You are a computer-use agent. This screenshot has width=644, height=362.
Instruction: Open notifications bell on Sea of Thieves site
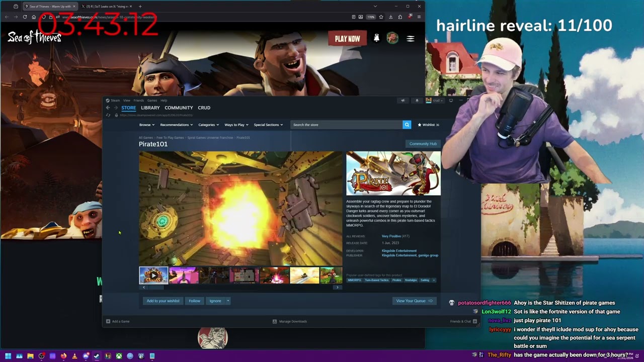[x=376, y=38]
